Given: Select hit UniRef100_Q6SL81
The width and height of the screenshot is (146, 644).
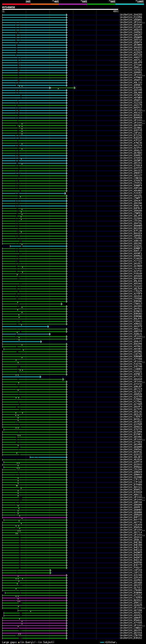Looking at the screenshot, I should pos(131,411).
